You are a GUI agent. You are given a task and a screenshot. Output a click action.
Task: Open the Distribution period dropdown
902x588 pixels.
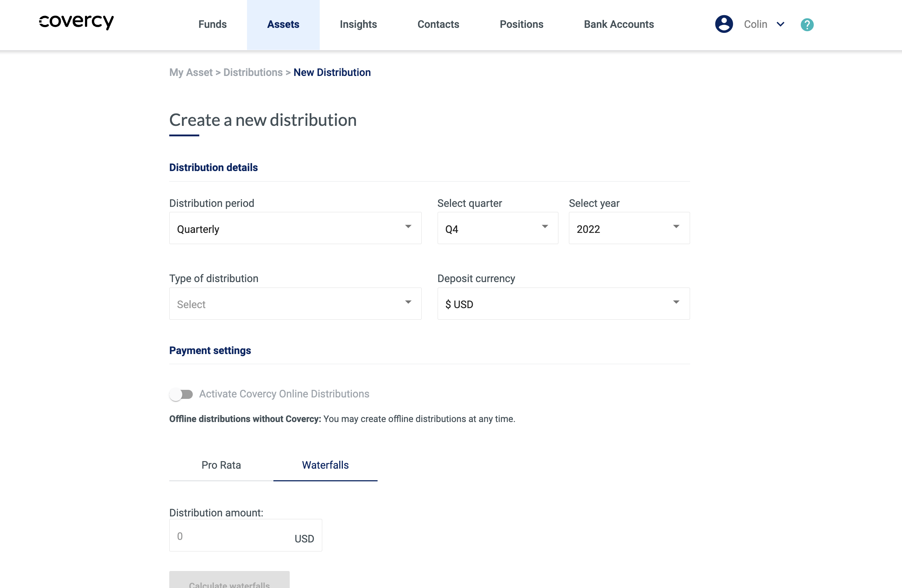295,228
